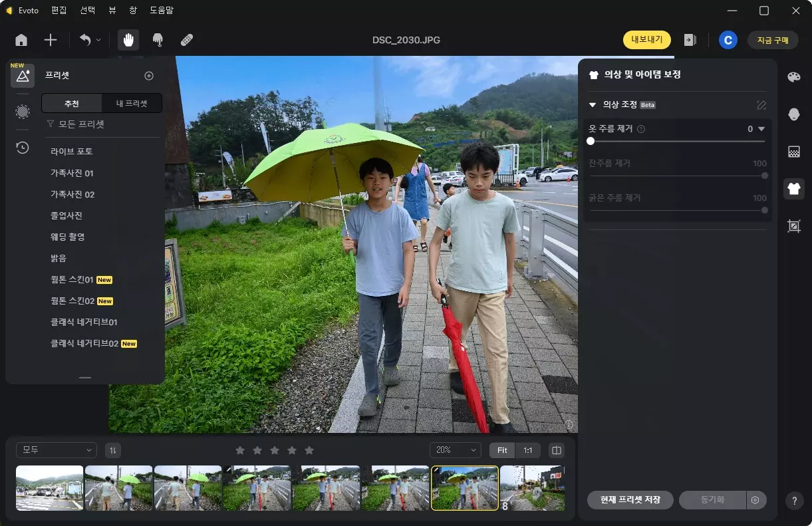Click the 잔주름 제거 slider
812x526 pixels.
tap(677, 176)
